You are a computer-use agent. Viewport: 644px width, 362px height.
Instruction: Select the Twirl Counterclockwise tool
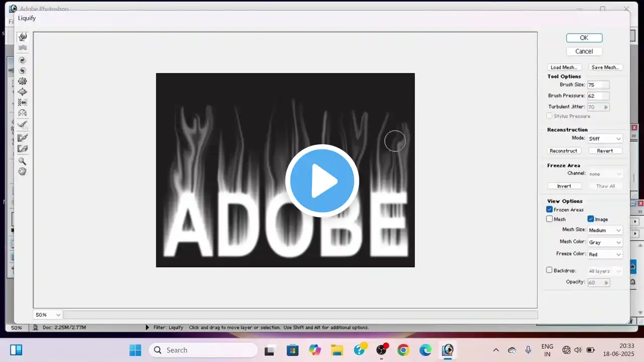coord(22,70)
